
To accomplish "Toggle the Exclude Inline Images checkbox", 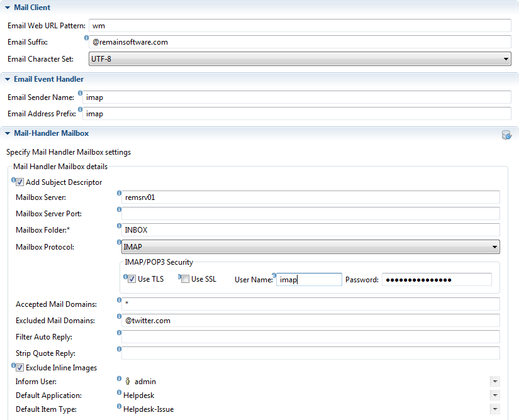I will pos(20,368).
